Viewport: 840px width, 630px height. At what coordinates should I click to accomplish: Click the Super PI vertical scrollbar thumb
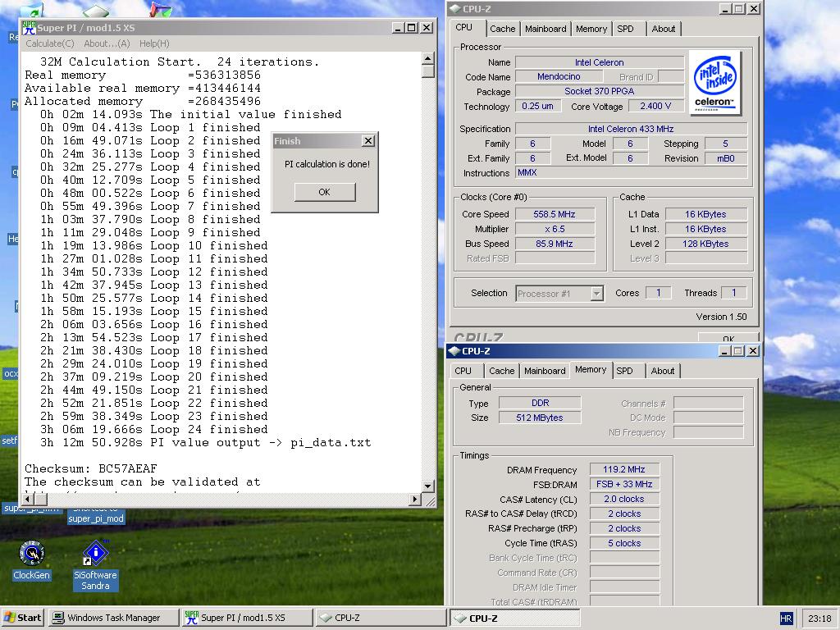[x=427, y=71]
